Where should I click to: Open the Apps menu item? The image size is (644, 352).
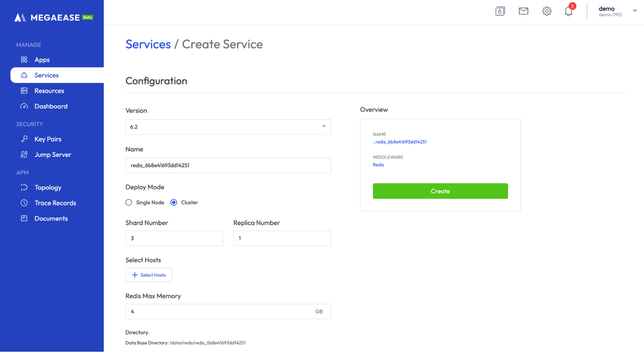tap(42, 60)
